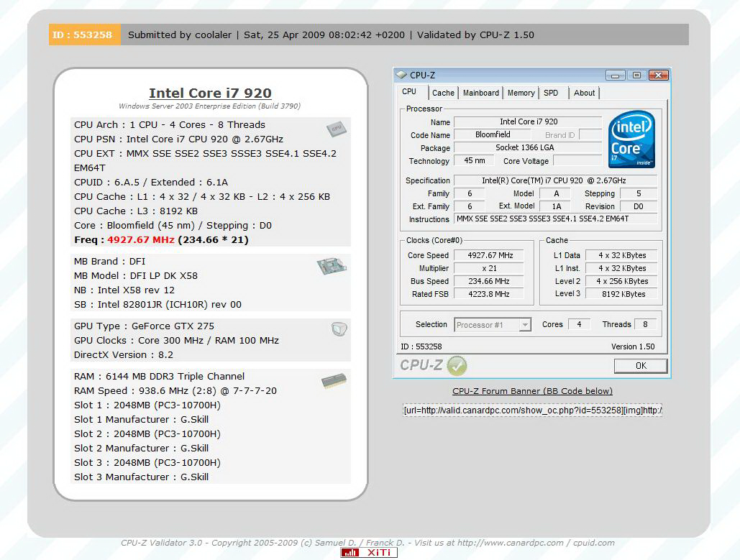Select the CPU tab

point(409,92)
